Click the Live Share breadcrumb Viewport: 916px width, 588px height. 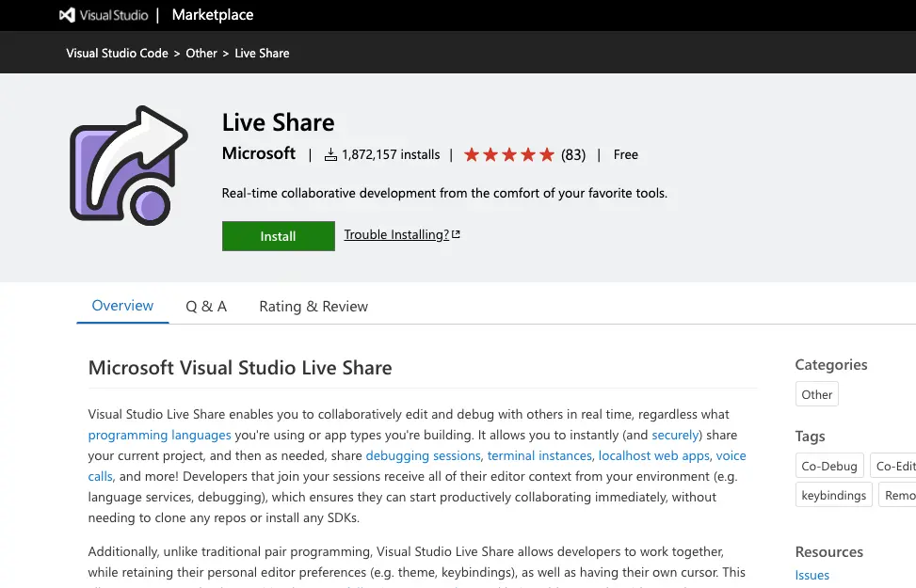point(262,53)
